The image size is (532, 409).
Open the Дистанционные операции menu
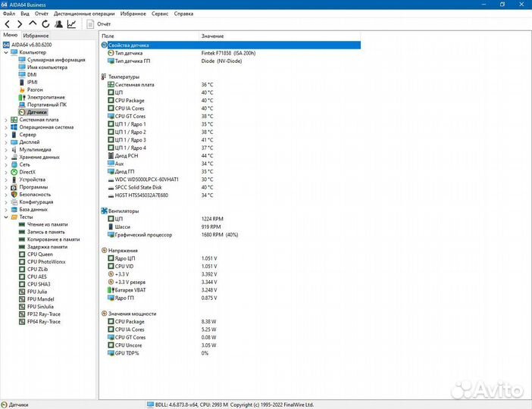[84, 14]
